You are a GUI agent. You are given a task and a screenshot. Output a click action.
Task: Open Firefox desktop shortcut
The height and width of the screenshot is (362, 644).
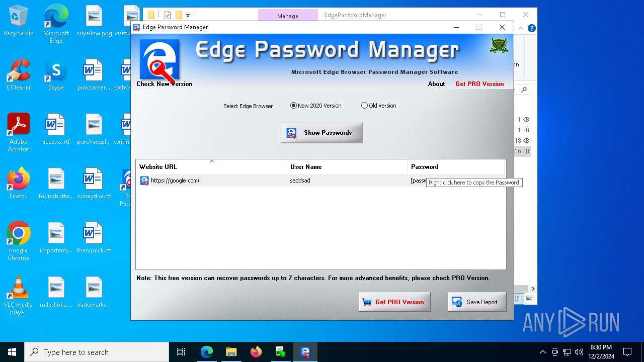19,184
